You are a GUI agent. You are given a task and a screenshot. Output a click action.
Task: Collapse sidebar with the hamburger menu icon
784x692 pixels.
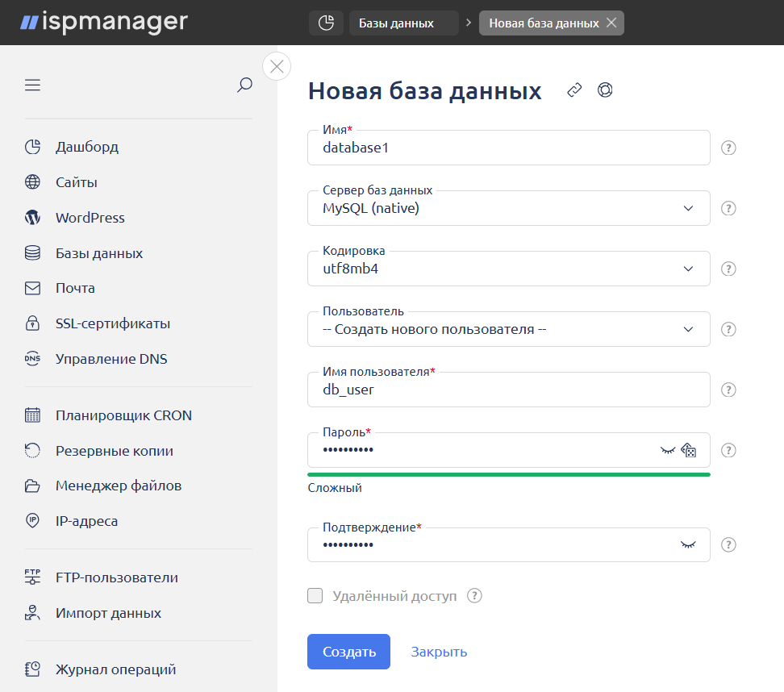pyautogui.click(x=32, y=85)
